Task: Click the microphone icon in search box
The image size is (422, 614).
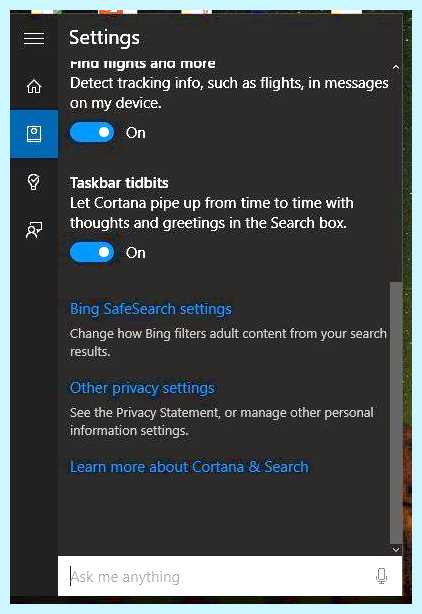Action: 381,576
